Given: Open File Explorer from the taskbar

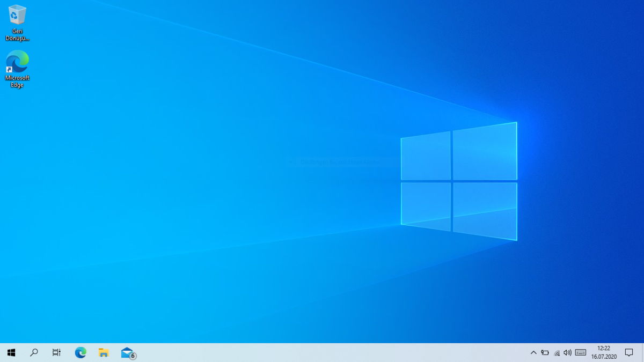Looking at the screenshot, I should tap(103, 352).
